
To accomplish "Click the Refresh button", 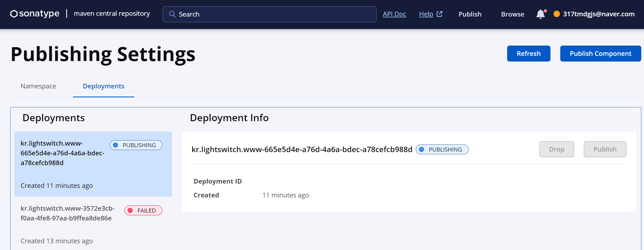I will [529, 53].
